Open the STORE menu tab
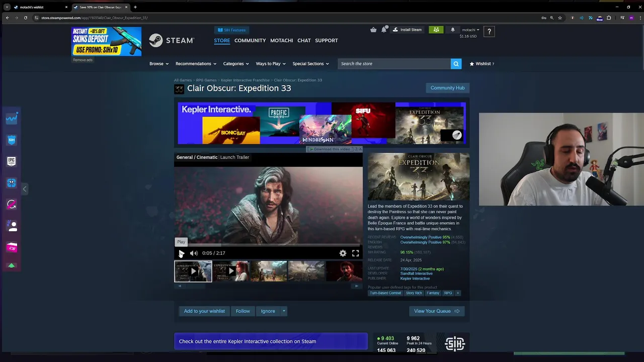 point(222,40)
